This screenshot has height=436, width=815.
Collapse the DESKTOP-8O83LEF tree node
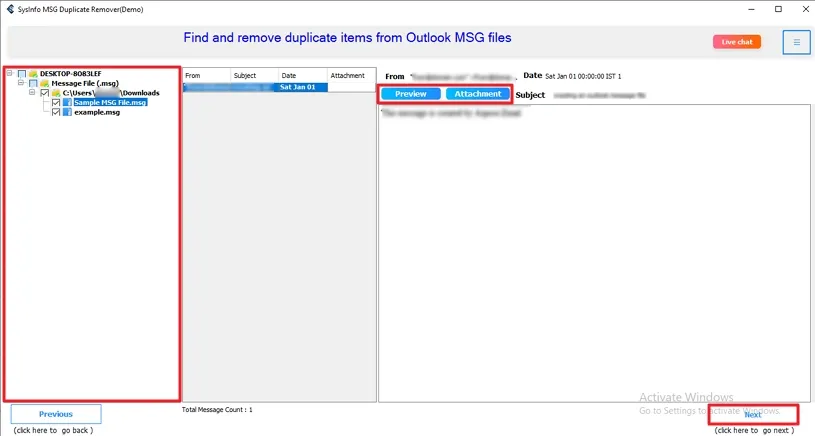pos(9,73)
